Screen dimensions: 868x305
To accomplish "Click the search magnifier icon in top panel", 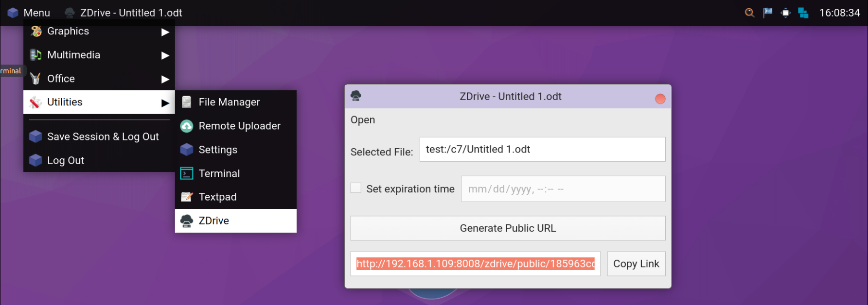I will pyautogui.click(x=749, y=13).
